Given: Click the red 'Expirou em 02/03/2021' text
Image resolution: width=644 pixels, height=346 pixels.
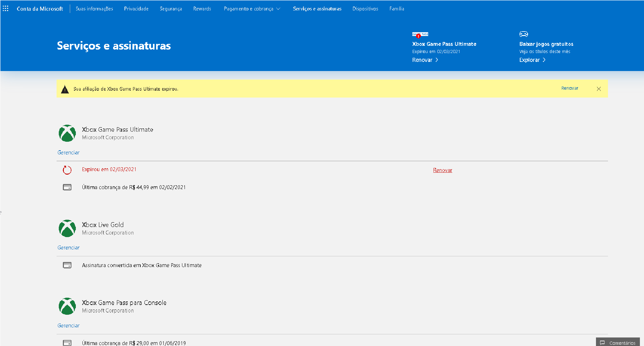Looking at the screenshot, I should click(109, 170).
